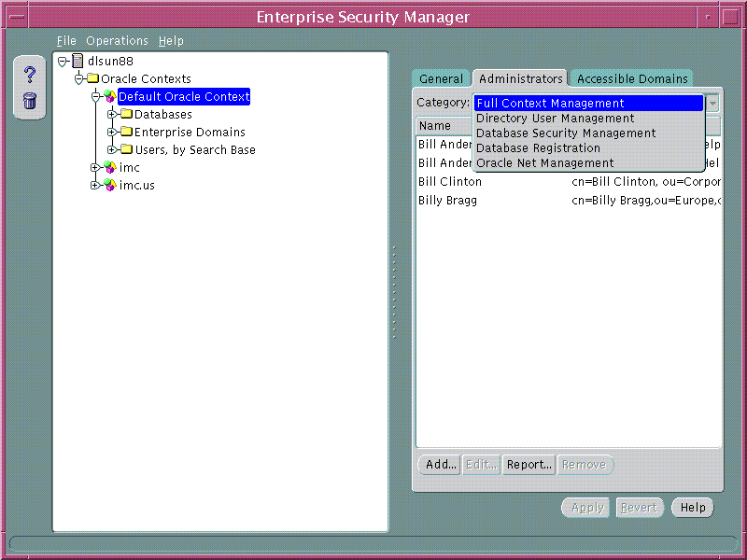Screen dimensions: 747x560
Task: Click the Default Oracle Context cube icon
Action: 109,97
